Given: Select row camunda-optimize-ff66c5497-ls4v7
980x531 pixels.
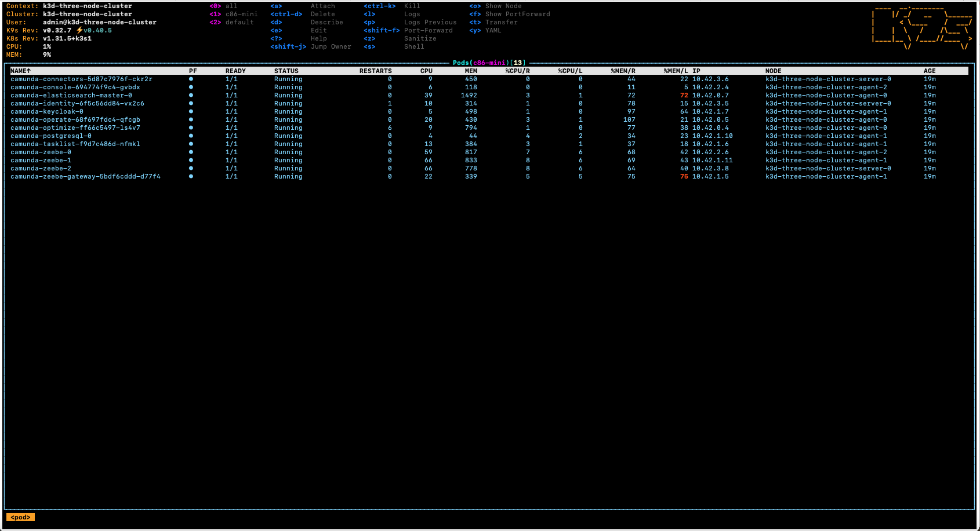Looking at the screenshot, I should 489,128.
